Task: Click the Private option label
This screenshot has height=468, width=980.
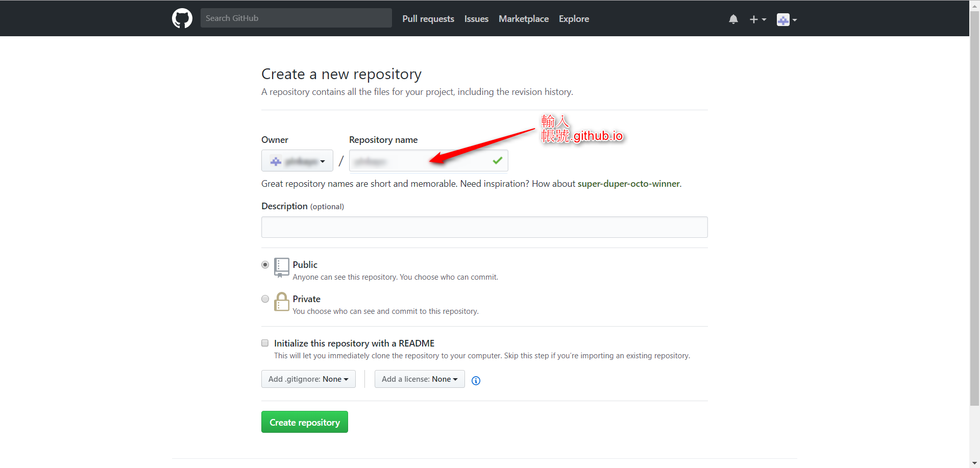Action: pyautogui.click(x=306, y=299)
